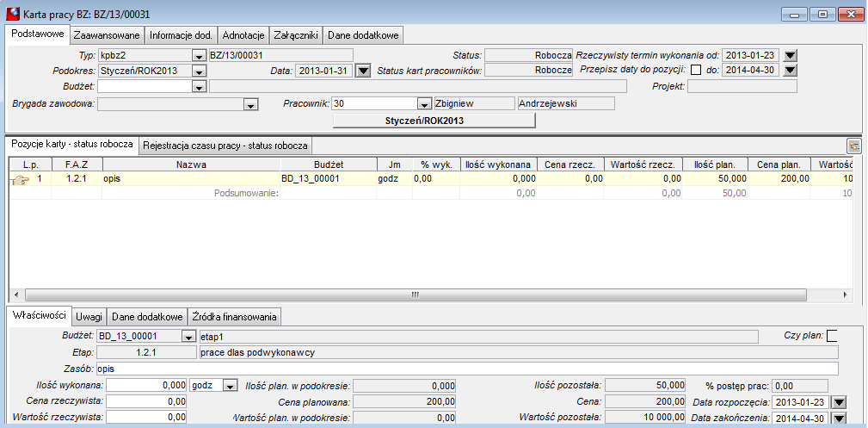This screenshot has height=428, width=868.
Task: Click the Ilość wykonana input field
Action: 146,385
